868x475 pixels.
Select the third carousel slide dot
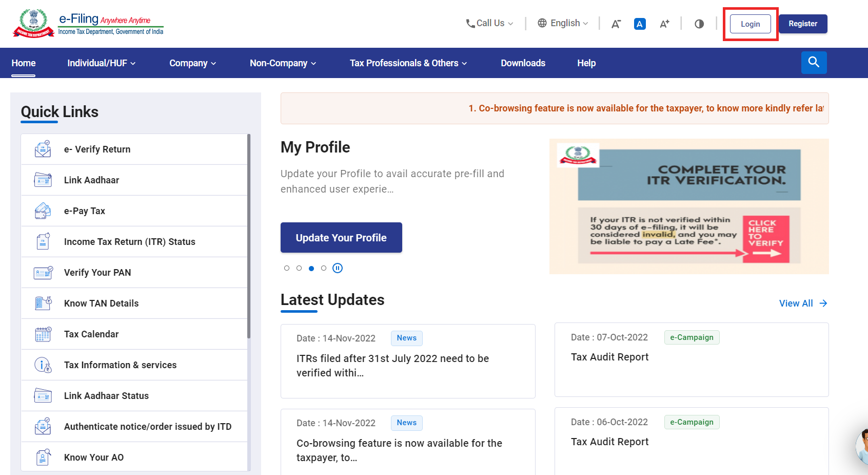pos(311,268)
